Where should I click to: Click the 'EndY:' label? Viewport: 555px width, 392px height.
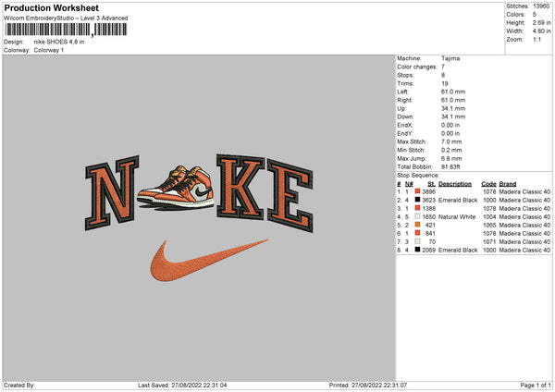tap(405, 133)
